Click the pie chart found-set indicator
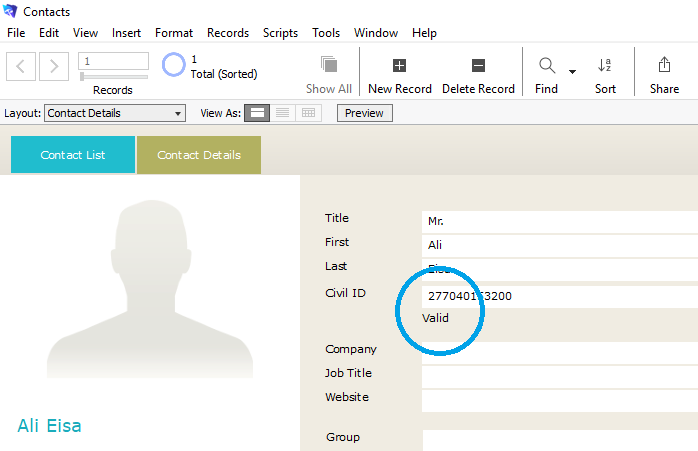 174,66
